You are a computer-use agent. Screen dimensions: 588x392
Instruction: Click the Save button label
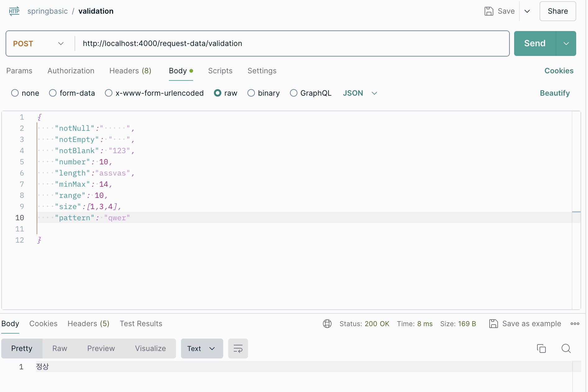point(506,11)
